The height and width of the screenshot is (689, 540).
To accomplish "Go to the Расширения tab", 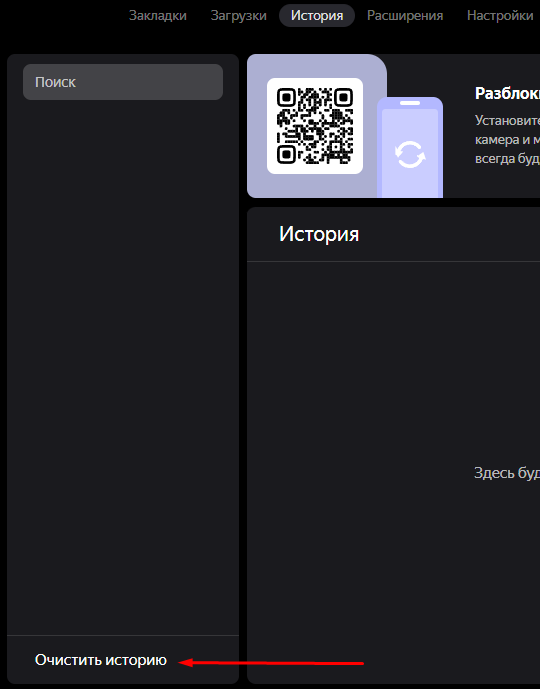I will tap(405, 16).
